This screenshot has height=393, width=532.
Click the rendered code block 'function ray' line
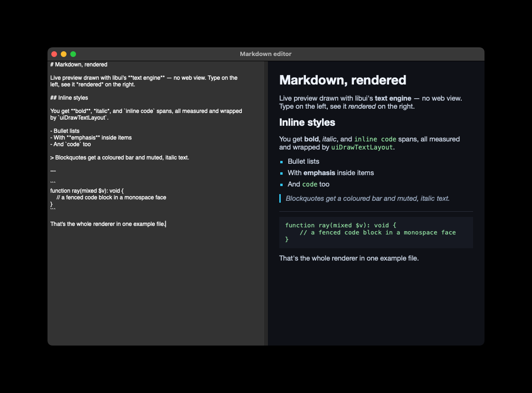point(341,225)
